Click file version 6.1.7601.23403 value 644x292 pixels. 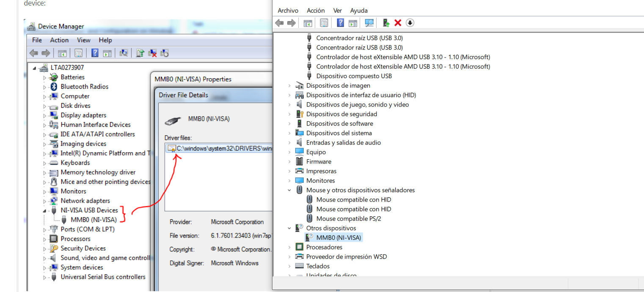pyautogui.click(x=241, y=236)
